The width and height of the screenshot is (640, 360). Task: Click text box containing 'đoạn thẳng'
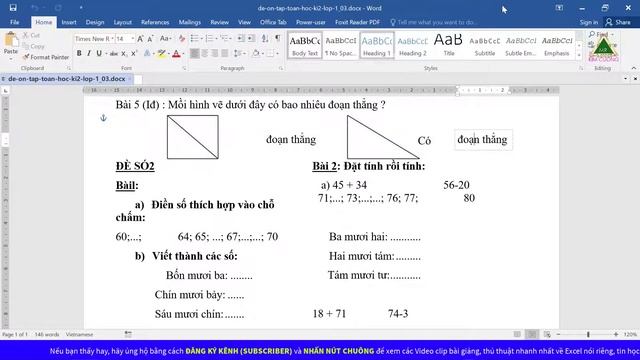(483, 140)
